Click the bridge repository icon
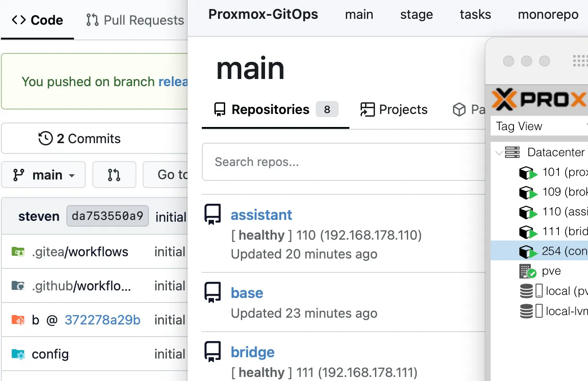Viewport: 588px width, 381px height. [213, 352]
